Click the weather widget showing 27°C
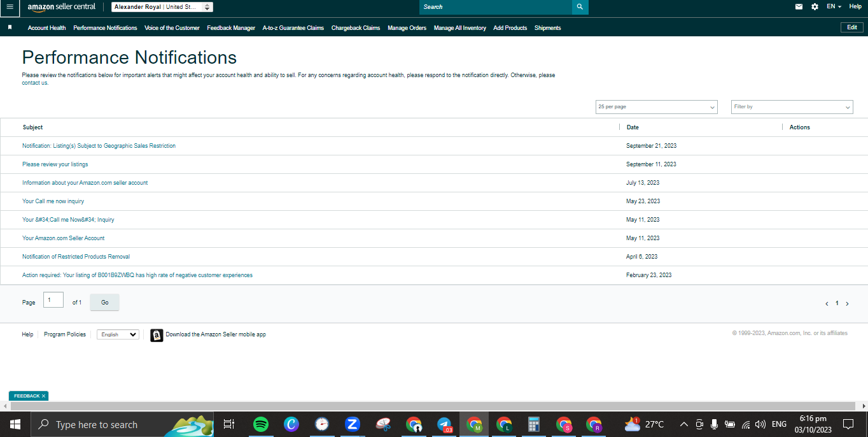Viewport: 868px width, 437px height. point(644,424)
